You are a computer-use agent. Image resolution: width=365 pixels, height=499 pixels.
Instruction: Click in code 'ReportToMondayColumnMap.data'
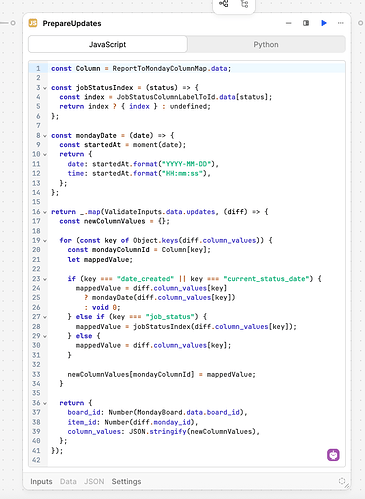(169, 68)
